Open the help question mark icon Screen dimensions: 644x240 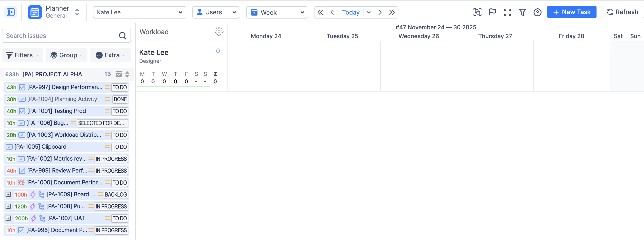tap(537, 12)
